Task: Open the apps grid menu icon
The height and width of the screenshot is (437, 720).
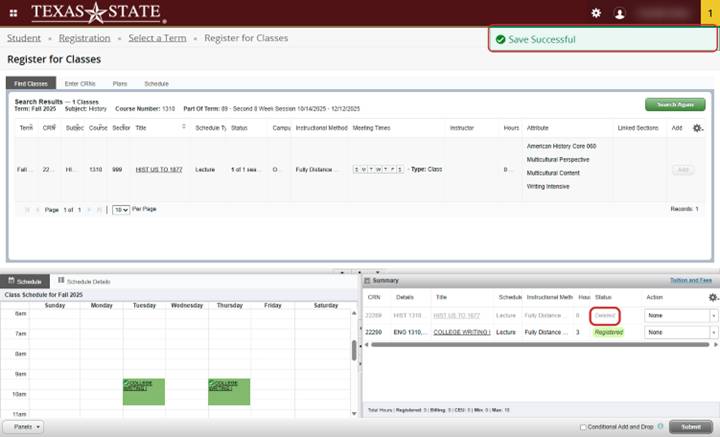Action: [12, 13]
